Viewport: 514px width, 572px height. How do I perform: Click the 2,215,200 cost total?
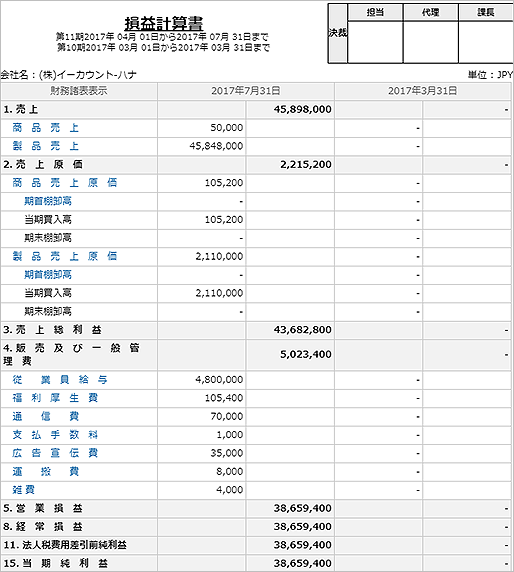pyautogui.click(x=306, y=165)
